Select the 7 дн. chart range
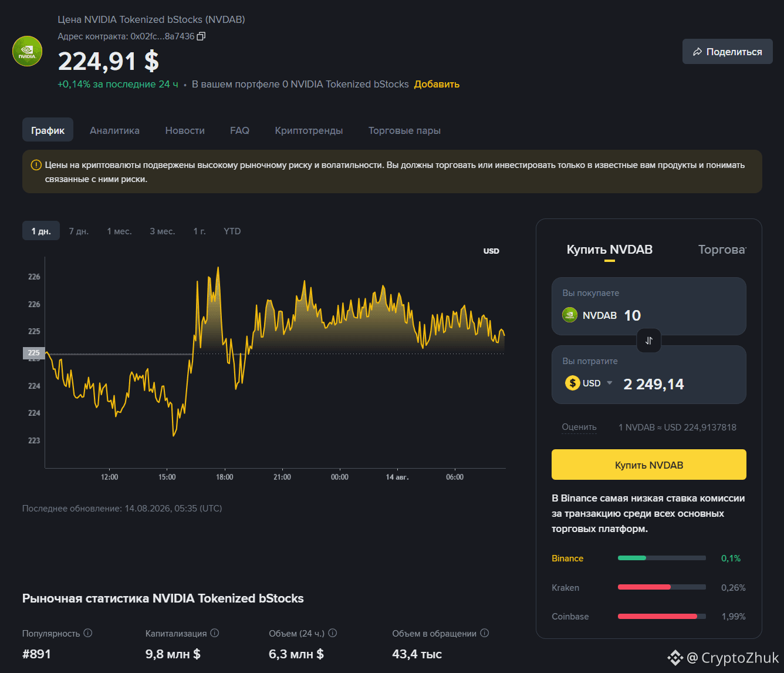This screenshot has width=784, height=673. point(79,231)
